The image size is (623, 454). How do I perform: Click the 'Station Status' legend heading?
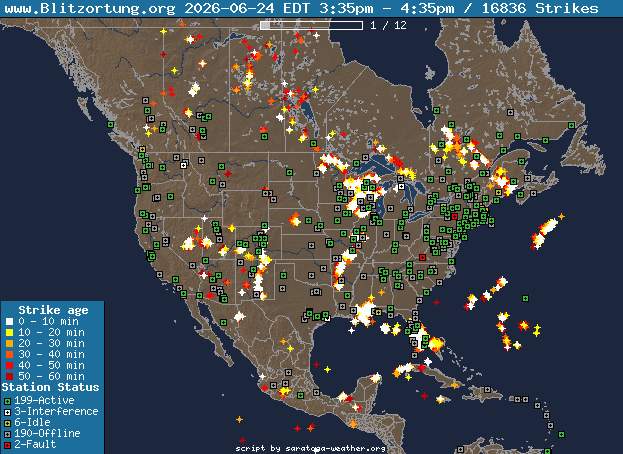point(50,387)
